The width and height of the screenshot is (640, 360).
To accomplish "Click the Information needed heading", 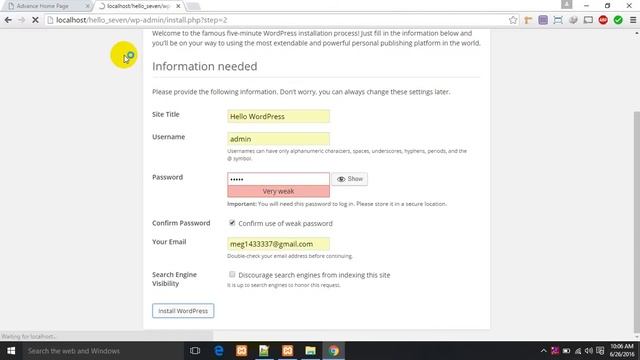I will click(204, 66).
